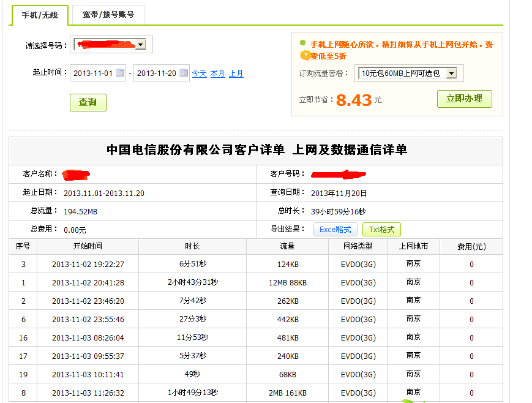This screenshot has width=532, height=403.
Task: Click the 立即办理 button
Action: click(465, 99)
